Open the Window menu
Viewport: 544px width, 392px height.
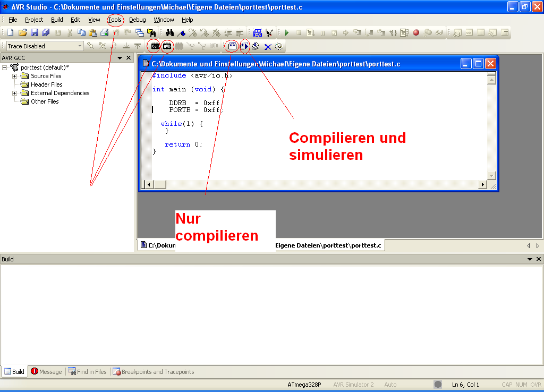[x=164, y=20]
